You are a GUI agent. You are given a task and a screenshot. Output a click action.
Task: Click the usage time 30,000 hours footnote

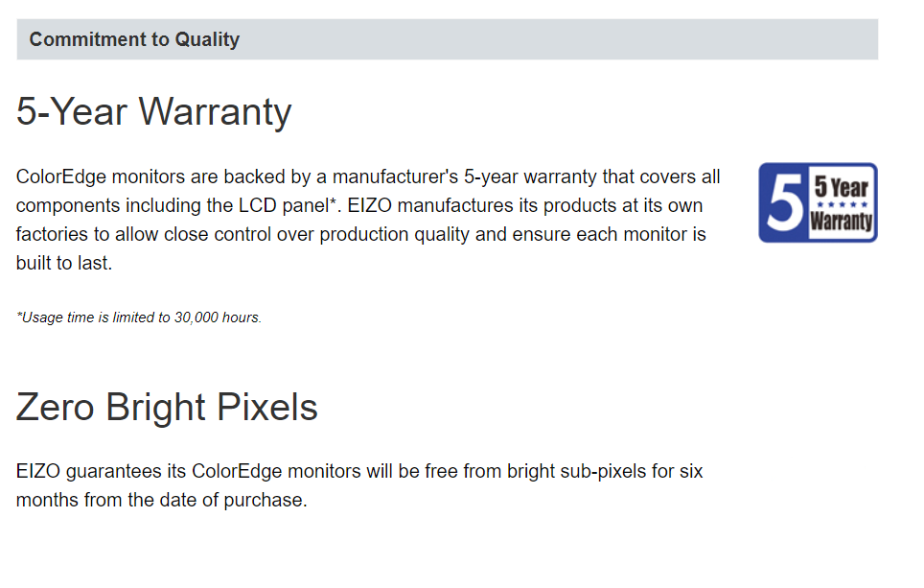tap(138, 318)
